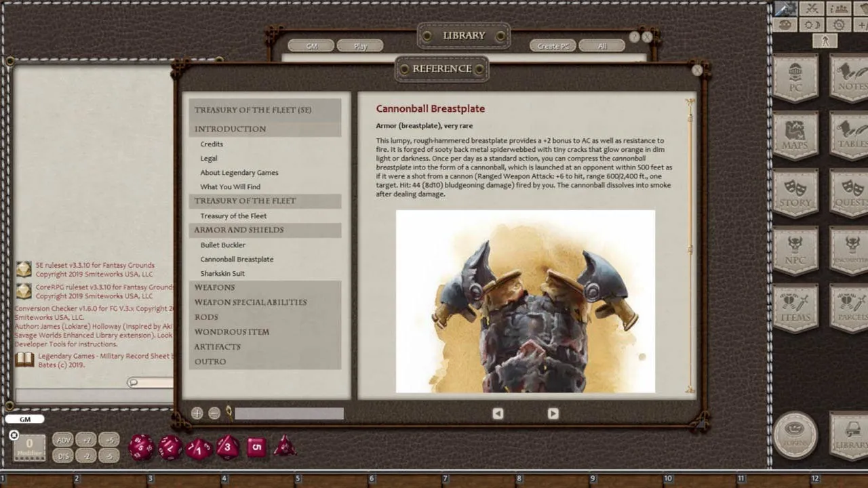This screenshot has width=868, height=488.
Task: Open the Tables sidebar button
Action: [x=850, y=134]
